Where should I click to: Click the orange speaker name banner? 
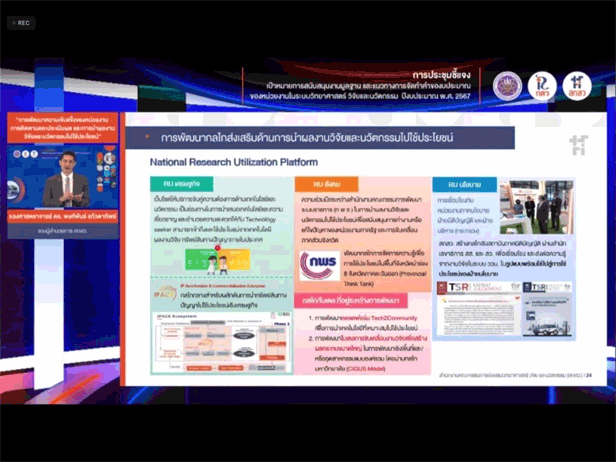pyautogui.click(x=62, y=216)
